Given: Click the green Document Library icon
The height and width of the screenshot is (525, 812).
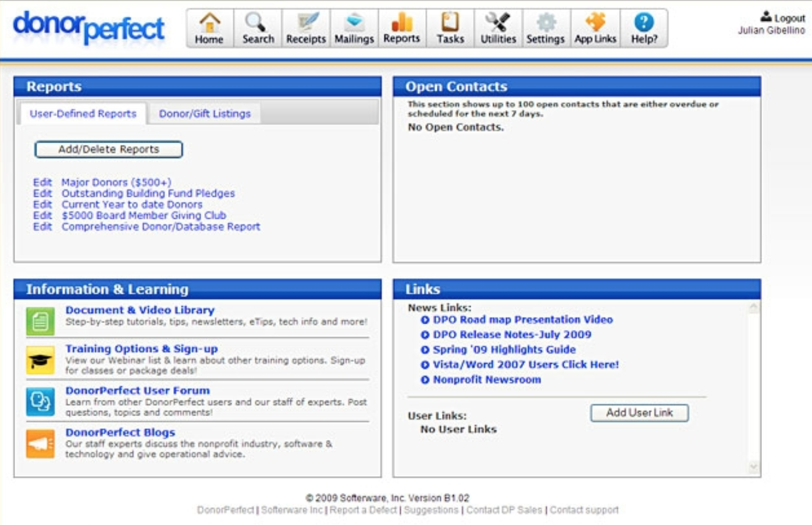Looking at the screenshot, I should pos(40,321).
